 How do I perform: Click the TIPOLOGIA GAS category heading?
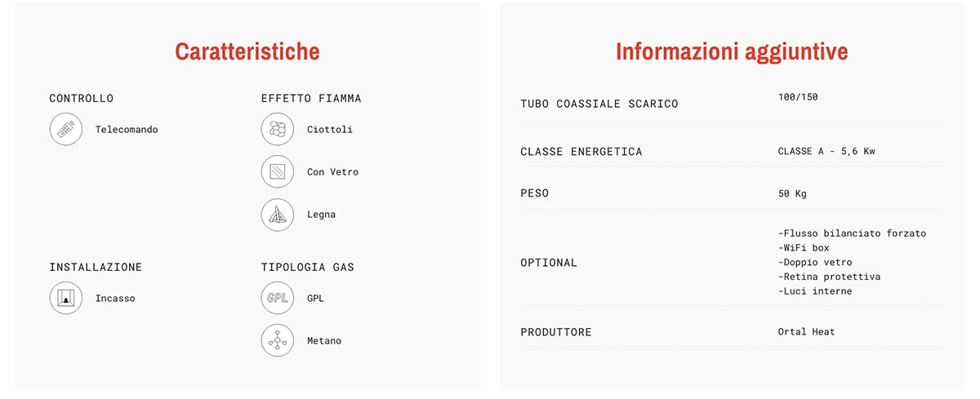click(307, 267)
